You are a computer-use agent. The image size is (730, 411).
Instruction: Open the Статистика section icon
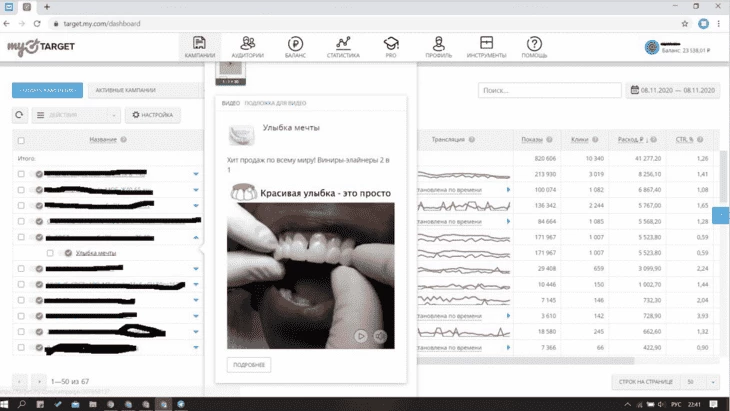tap(343, 43)
